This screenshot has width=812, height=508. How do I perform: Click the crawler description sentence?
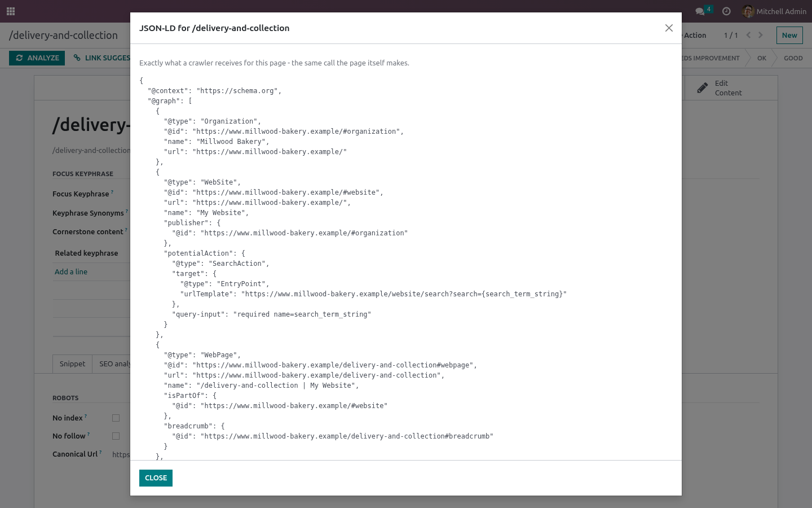274,63
